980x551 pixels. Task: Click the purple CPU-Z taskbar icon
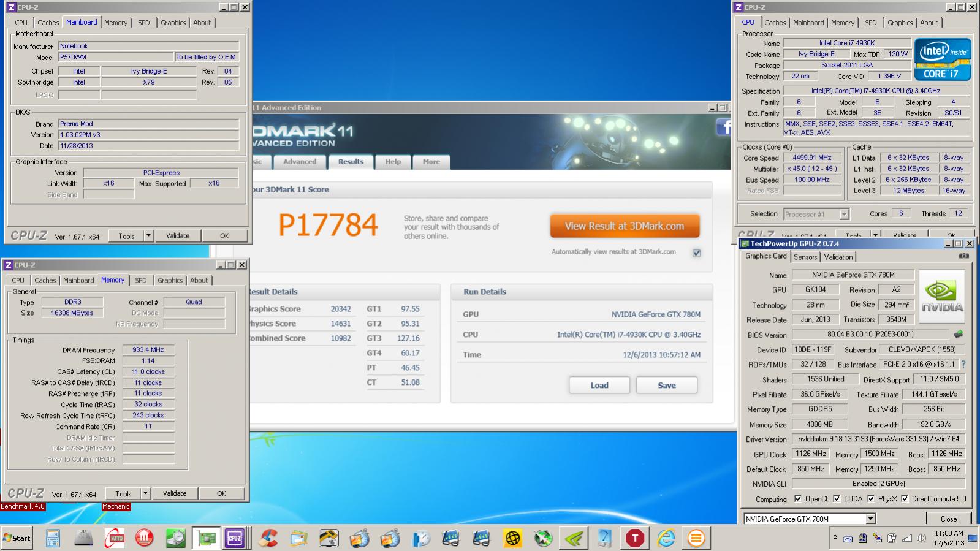[x=234, y=538]
